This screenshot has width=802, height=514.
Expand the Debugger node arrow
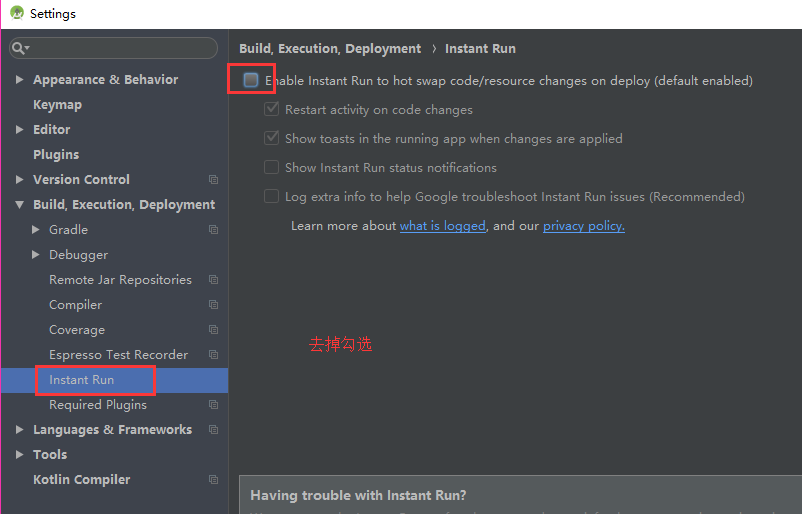tap(35, 255)
